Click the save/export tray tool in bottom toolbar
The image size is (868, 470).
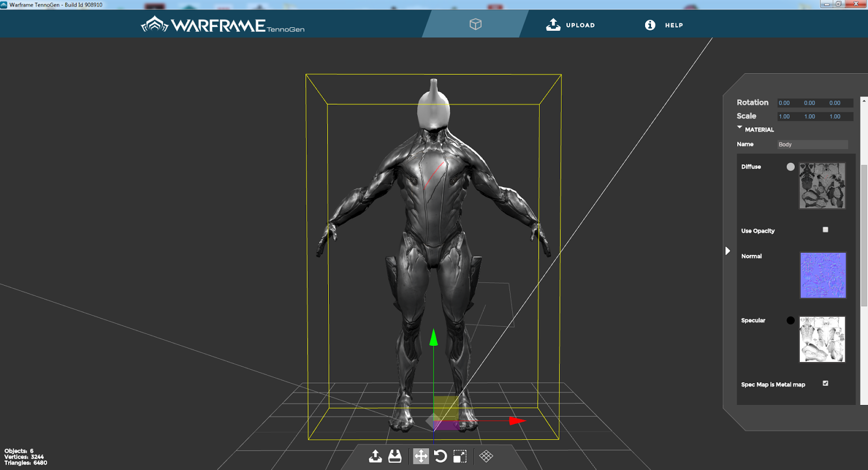pos(395,456)
